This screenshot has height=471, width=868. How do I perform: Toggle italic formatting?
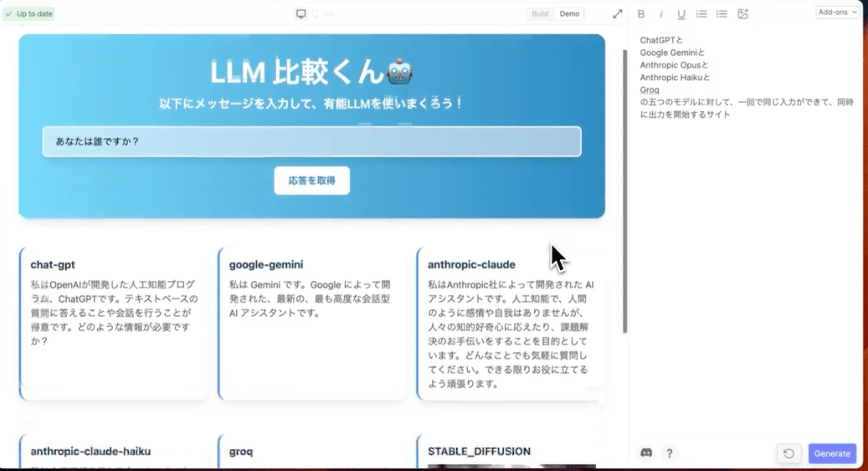tap(661, 14)
